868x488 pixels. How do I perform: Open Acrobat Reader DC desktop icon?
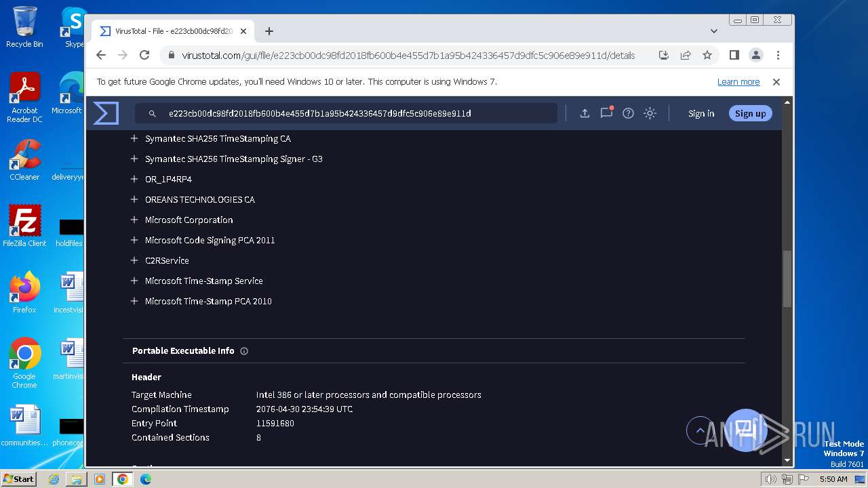tap(24, 98)
